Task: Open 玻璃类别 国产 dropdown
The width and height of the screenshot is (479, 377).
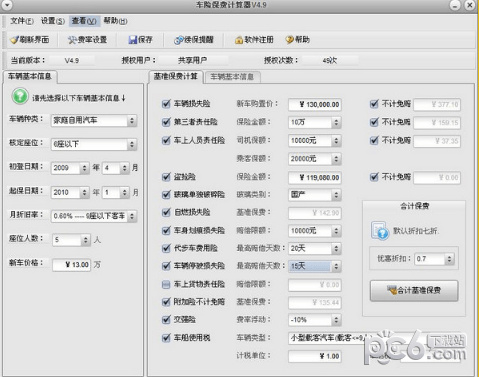Action: point(315,194)
